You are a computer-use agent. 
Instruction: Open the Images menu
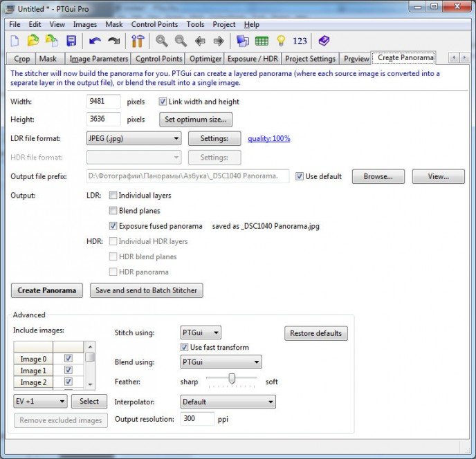pyautogui.click(x=85, y=25)
